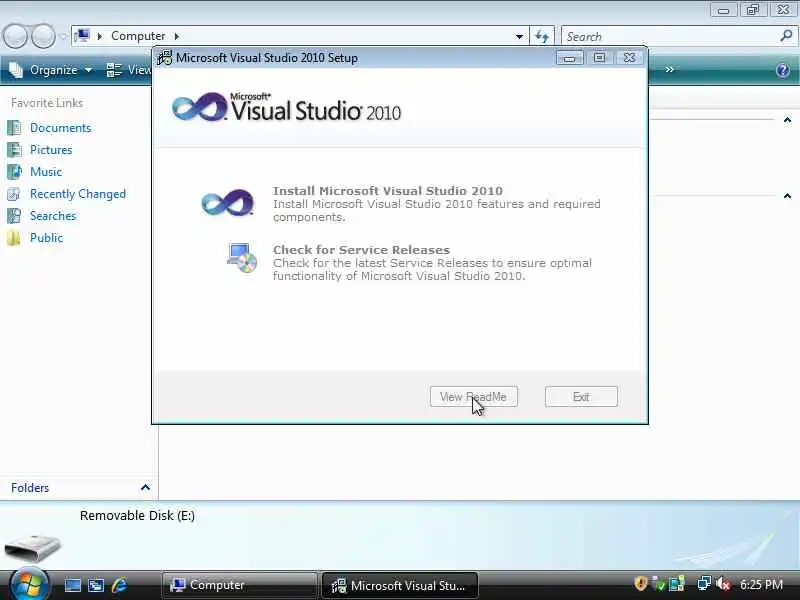This screenshot has height=600, width=800.
Task: Click the setup window title bar icon
Action: (164, 58)
